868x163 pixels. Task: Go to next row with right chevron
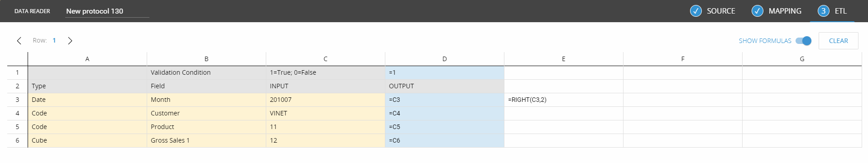(70, 41)
